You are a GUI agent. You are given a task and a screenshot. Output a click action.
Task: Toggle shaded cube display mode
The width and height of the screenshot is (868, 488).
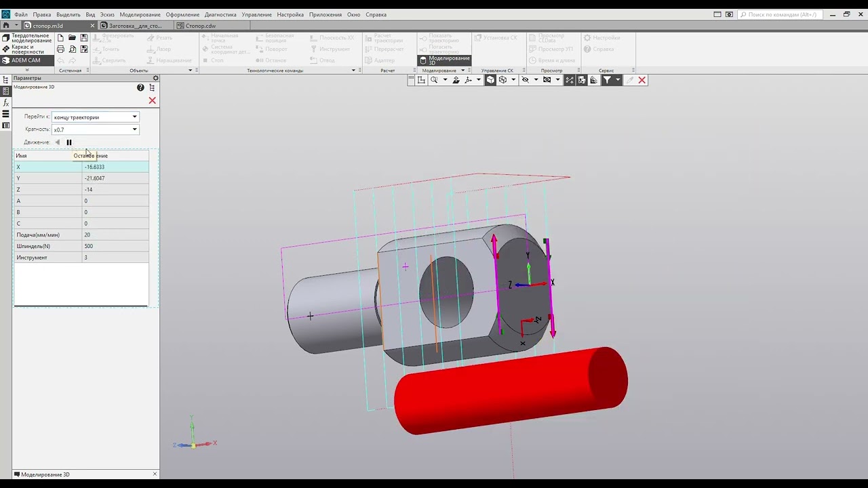pos(490,80)
